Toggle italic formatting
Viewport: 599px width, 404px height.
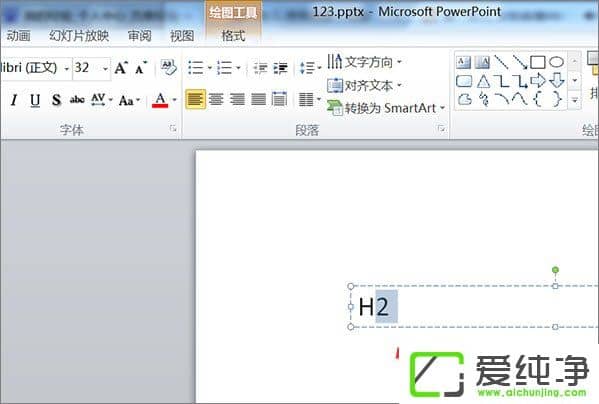(x=14, y=100)
